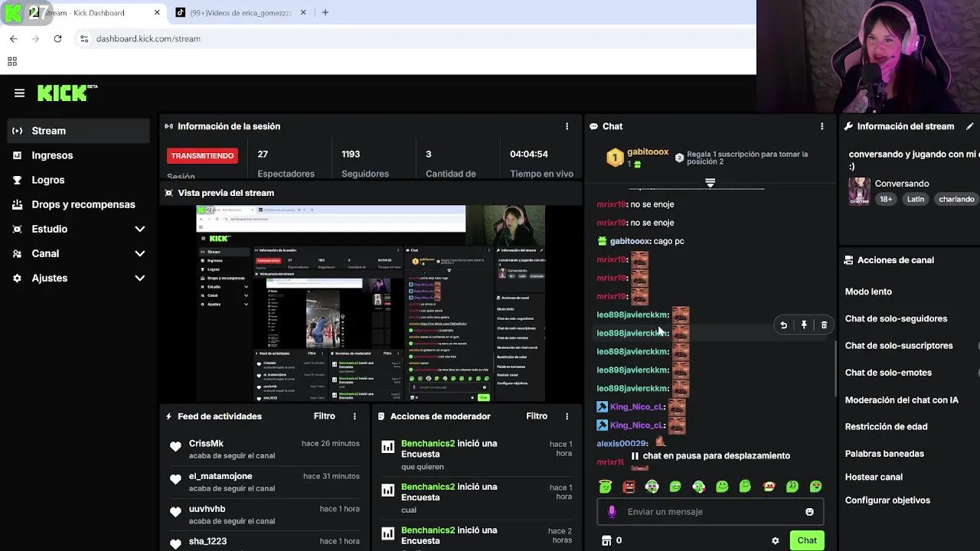Click the stream preview thumbnail
The image size is (980, 551).
[370, 303]
